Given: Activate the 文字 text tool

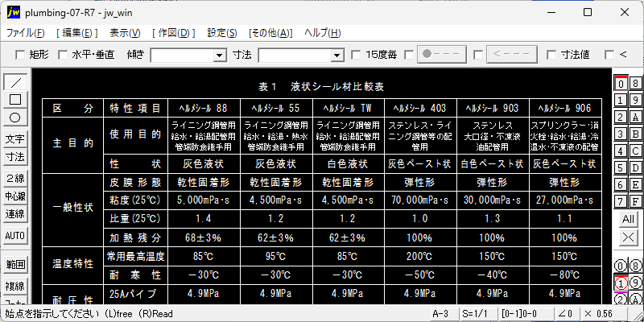Looking at the screenshot, I should tap(15, 139).
